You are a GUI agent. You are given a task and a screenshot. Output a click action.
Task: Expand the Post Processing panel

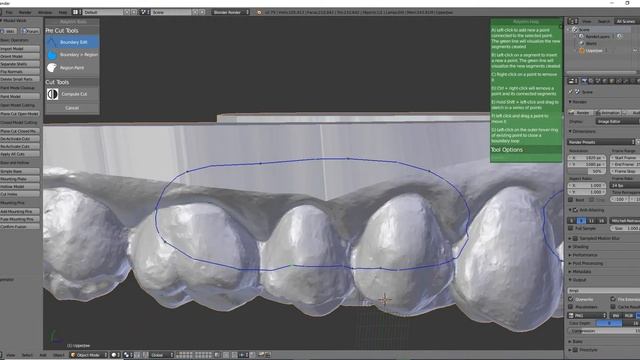click(586, 264)
